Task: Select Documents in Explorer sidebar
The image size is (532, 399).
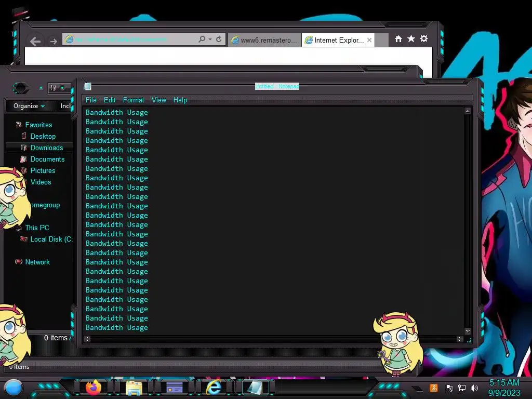Action: coord(47,159)
